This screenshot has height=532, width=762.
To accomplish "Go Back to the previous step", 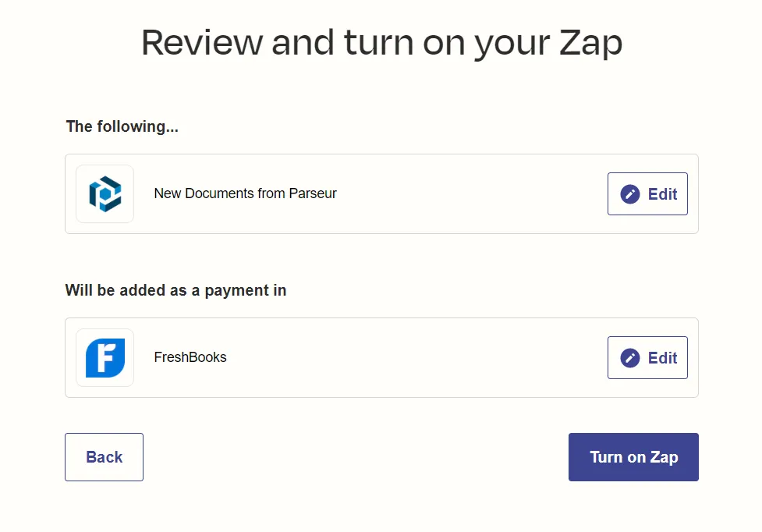I will 104,457.
